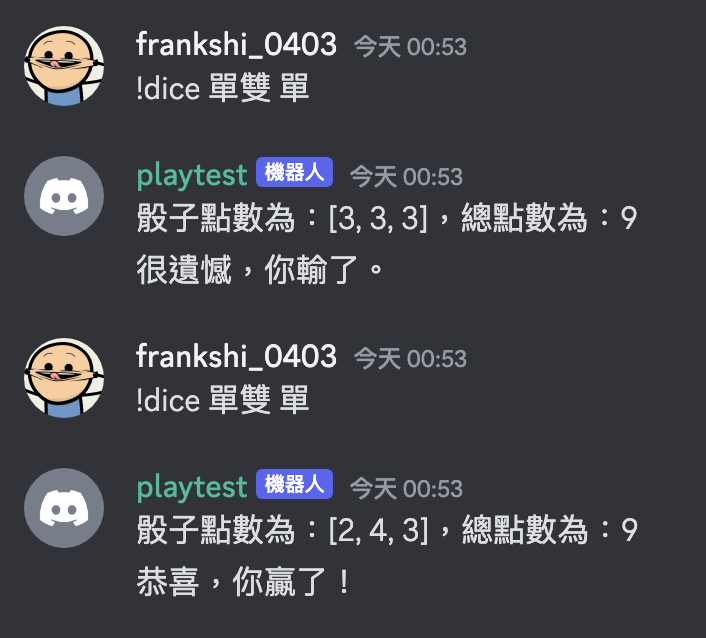
Task: Select the second '!dice 單雙 單' message text
Action: [x=223, y=400]
